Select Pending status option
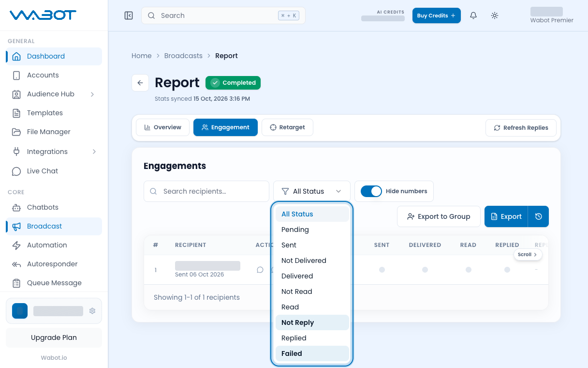 point(312,230)
